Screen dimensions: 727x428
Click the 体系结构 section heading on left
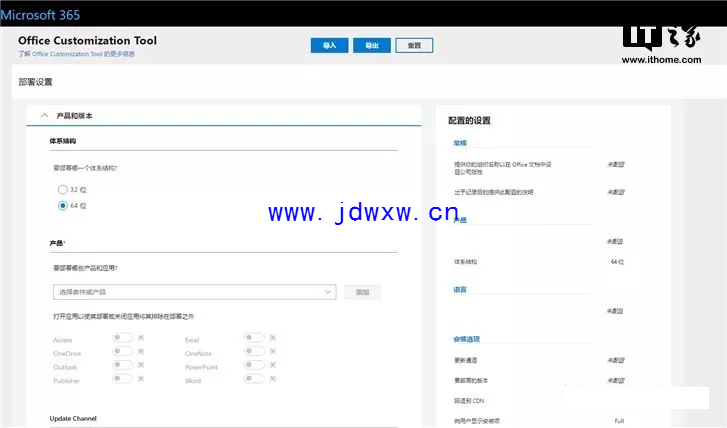pyautogui.click(x=63, y=141)
